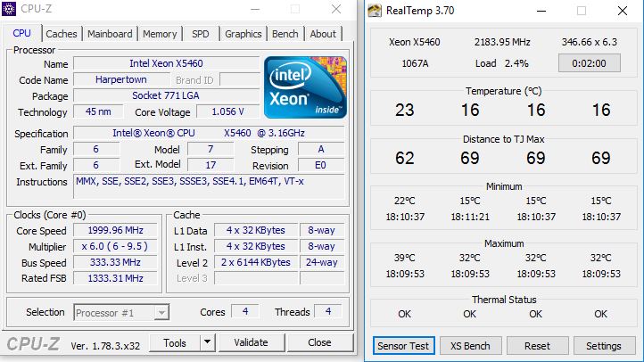Click the CPU-Z version text Ver. 1.78.3.x32
Viewport: 644px width, 362px height.
pyautogui.click(x=105, y=346)
